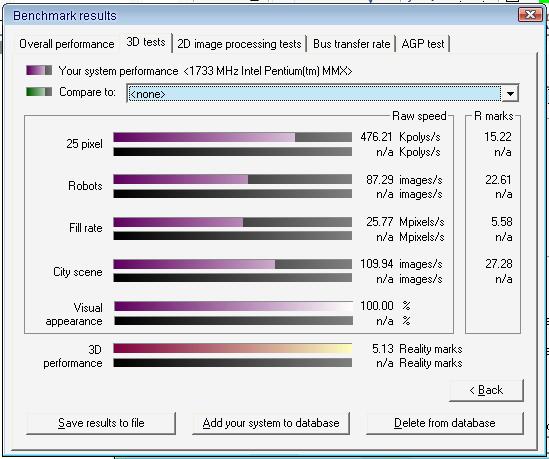Click the R marks group heading
The height and width of the screenshot is (459, 549).
click(x=493, y=116)
